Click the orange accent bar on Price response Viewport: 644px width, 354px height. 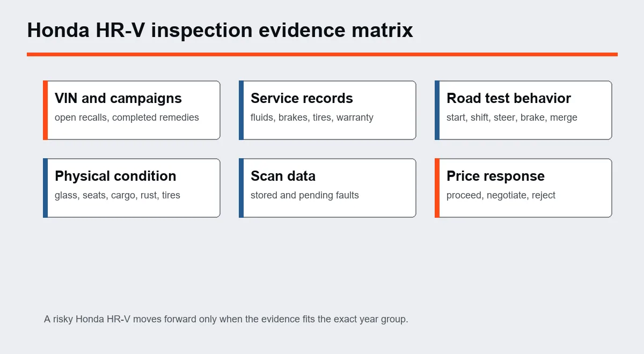tap(437, 188)
